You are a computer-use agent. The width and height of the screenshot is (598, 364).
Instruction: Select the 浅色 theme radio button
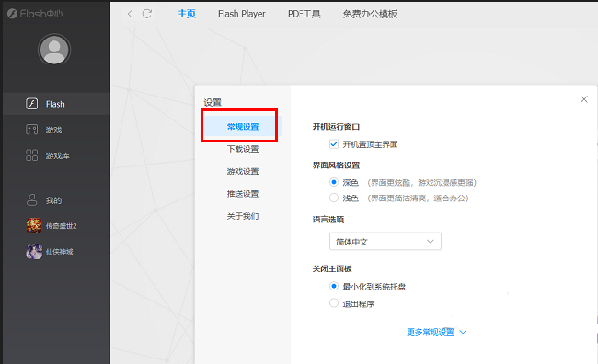[x=334, y=198]
